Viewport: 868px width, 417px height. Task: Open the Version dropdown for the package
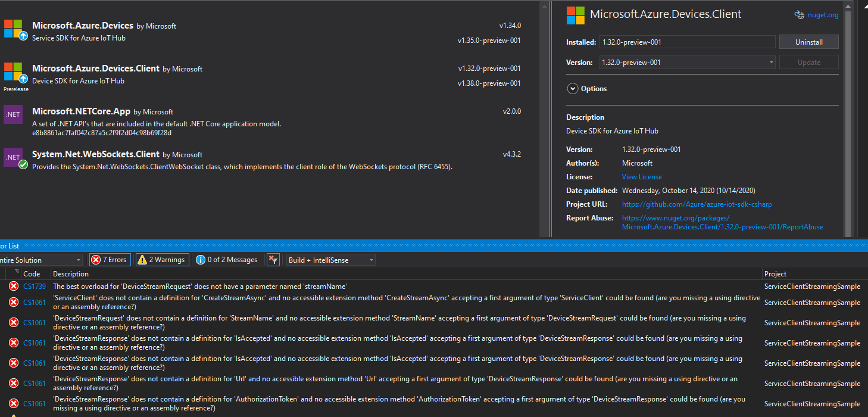[x=770, y=62]
